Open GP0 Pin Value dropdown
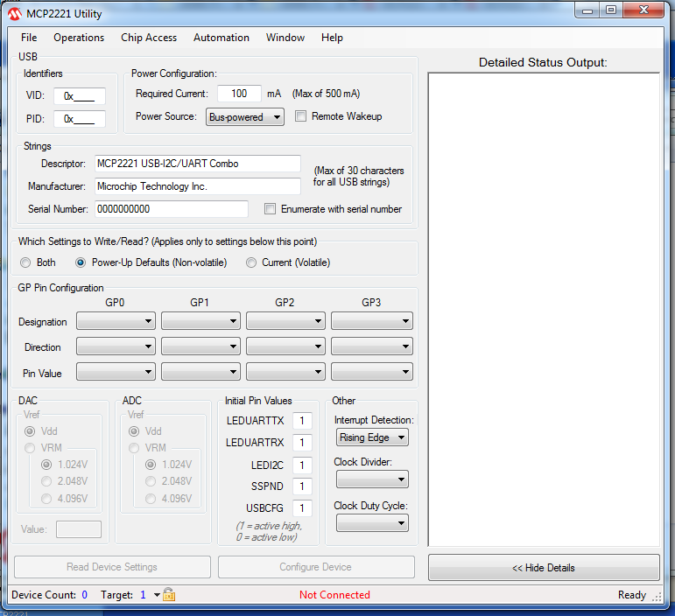The height and width of the screenshot is (616, 675). tap(116, 372)
